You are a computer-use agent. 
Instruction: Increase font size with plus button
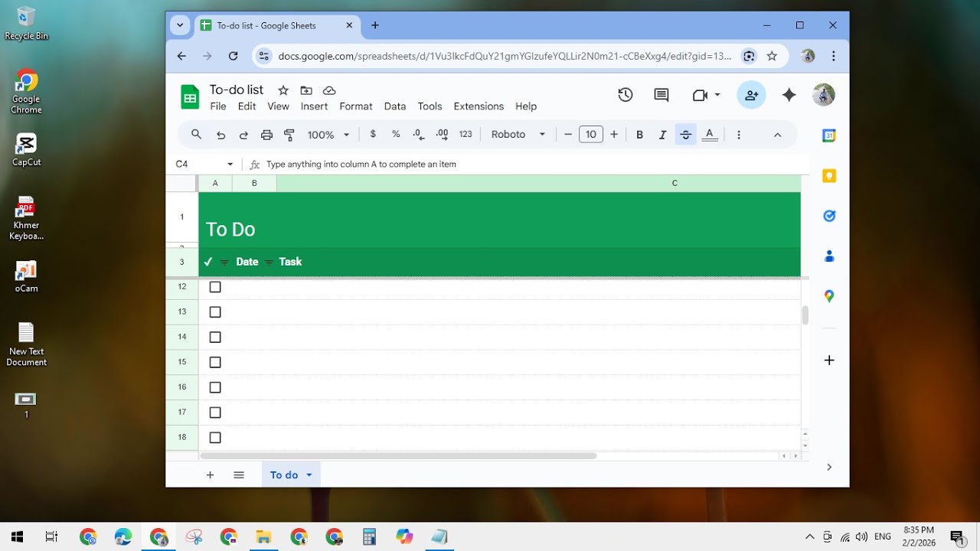[614, 135]
